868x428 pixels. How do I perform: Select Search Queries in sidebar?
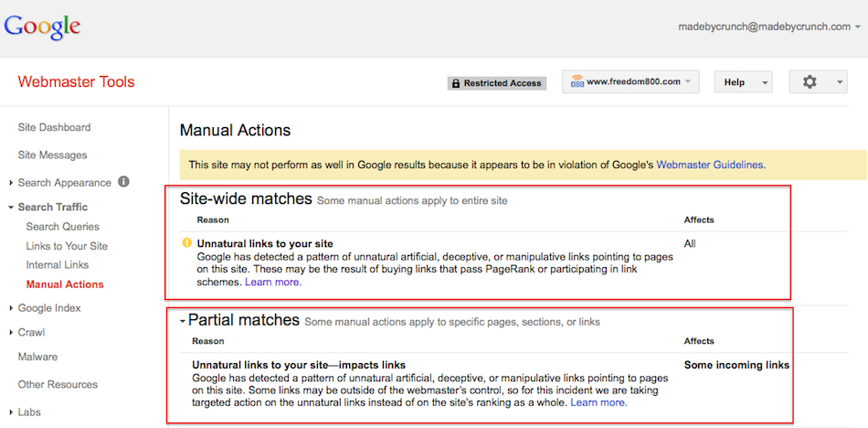point(63,227)
